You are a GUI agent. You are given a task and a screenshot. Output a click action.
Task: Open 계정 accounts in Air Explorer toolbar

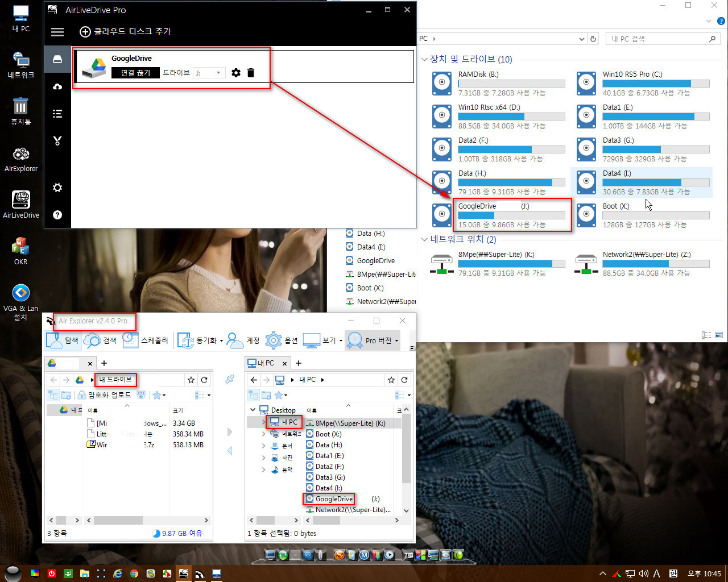tap(243, 340)
